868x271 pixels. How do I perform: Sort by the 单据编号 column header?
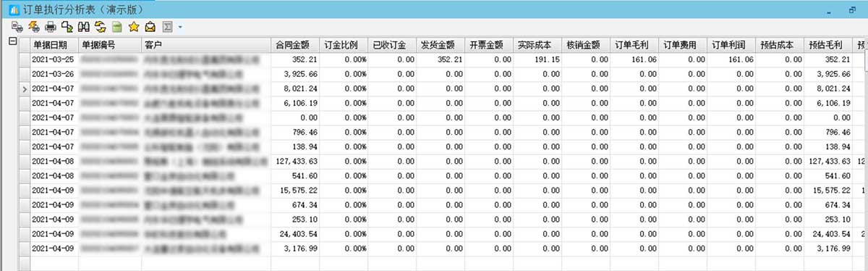tap(111, 44)
